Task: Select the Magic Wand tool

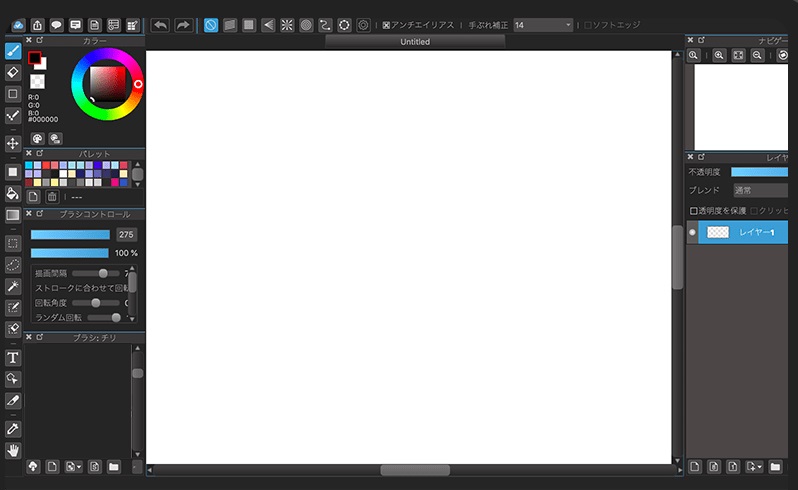Action: pyautogui.click(x=13, y=286)
